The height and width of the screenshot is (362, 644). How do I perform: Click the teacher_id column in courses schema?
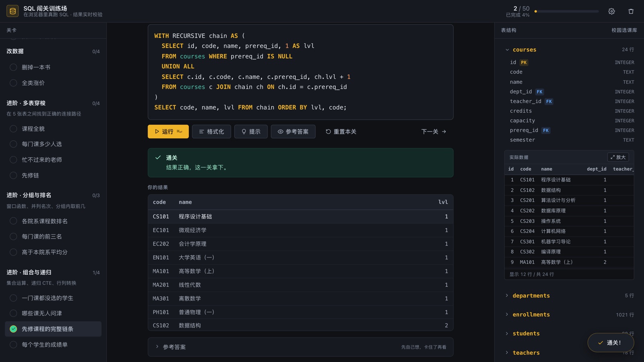(572, 101)
